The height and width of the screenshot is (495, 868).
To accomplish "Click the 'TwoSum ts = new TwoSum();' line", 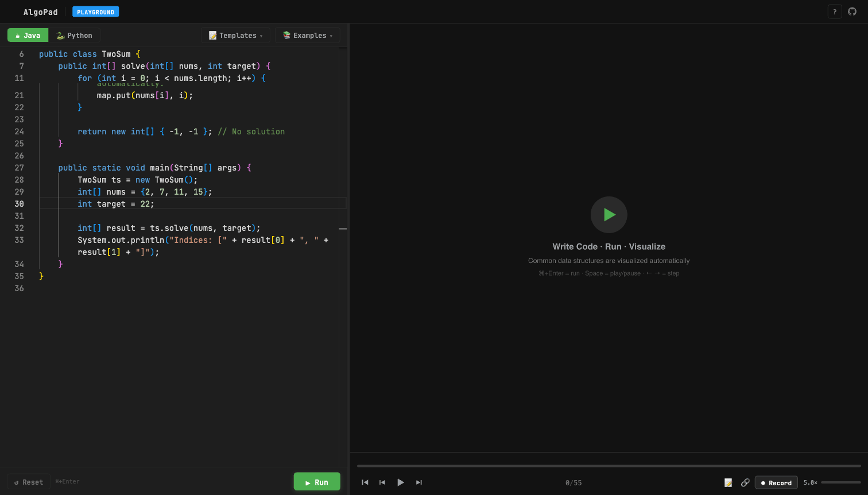I will click(x=138, y=180).
